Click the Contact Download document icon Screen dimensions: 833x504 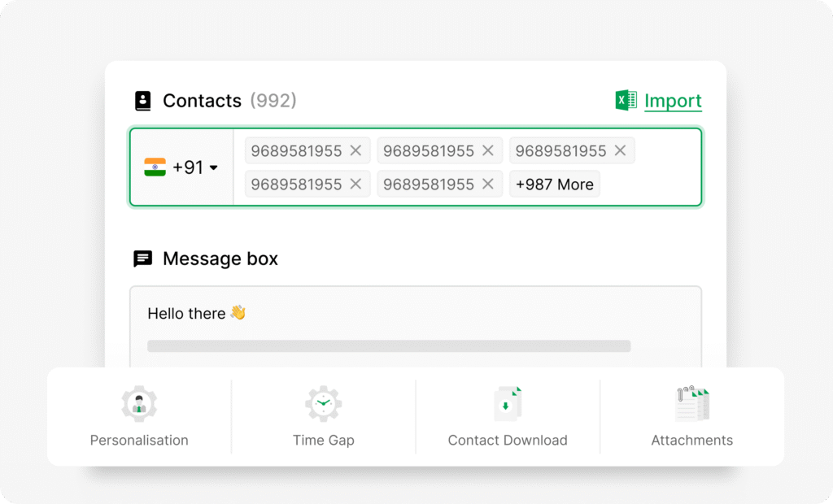coord(508,403)
